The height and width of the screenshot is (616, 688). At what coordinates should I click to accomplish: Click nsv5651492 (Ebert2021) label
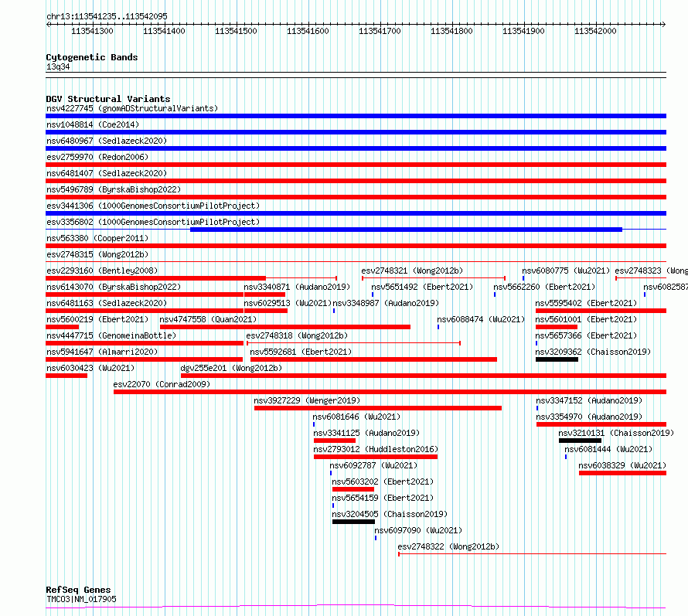[x=422, y=287]
